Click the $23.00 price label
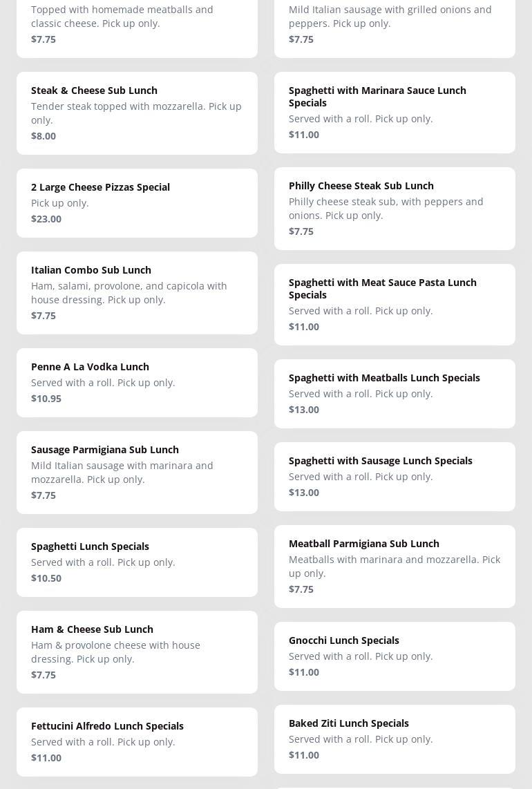Viewport: 532px width, 789px height. point(46,219)
